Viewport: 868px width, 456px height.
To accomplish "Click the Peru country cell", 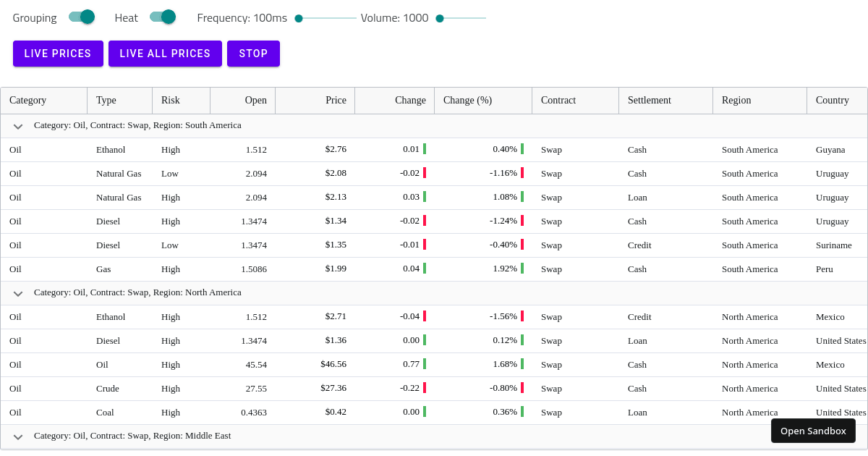I will (838, 269).
